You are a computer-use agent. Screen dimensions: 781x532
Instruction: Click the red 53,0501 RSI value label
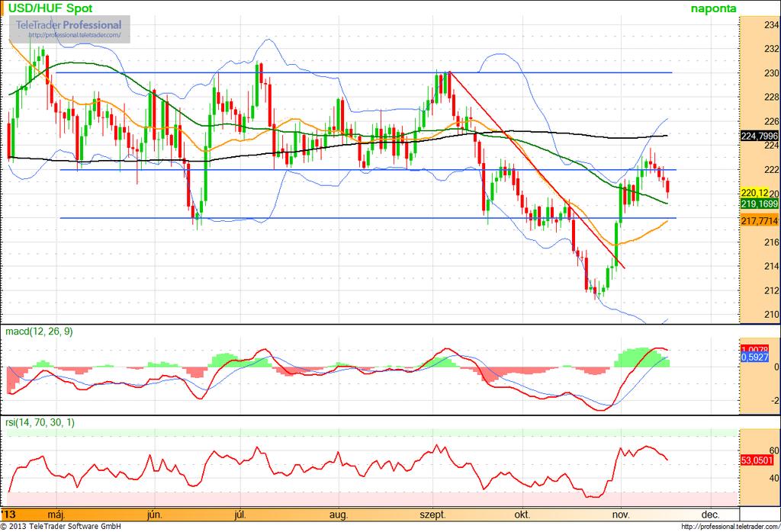(x=757, y=460)
